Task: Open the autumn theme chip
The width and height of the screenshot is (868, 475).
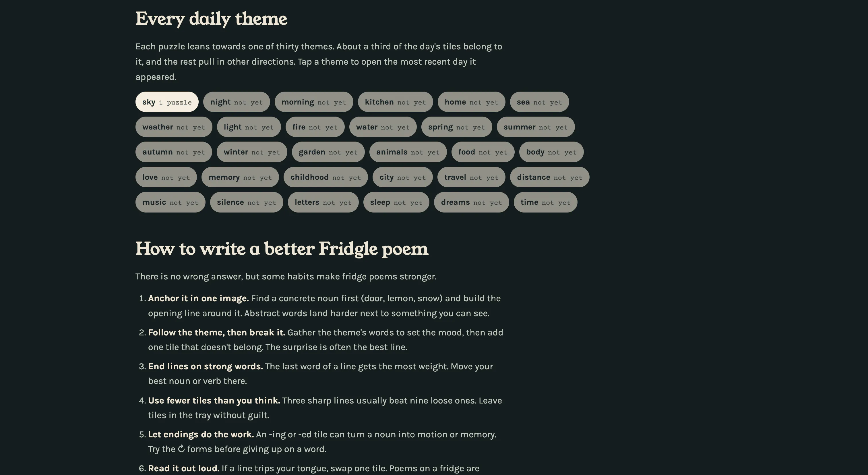Action: 174,152
